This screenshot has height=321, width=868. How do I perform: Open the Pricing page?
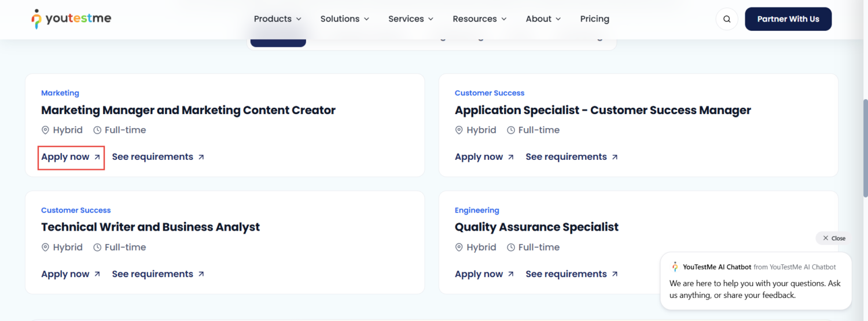tap(595, 19)
